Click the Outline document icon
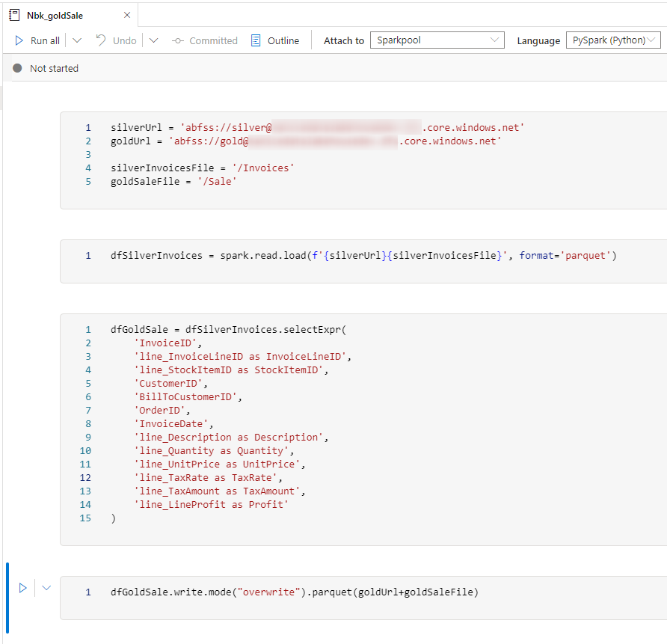Screen dimensions: 667x644 point(256,40)
